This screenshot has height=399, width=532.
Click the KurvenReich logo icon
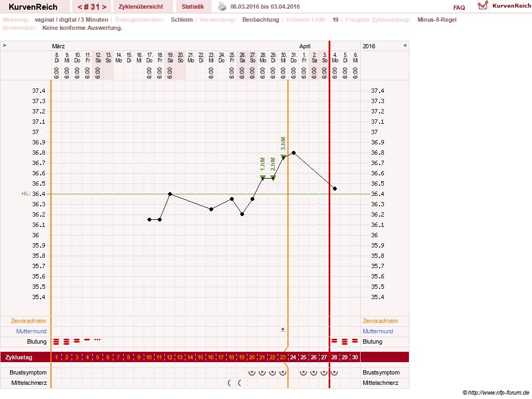pos(483,5)
